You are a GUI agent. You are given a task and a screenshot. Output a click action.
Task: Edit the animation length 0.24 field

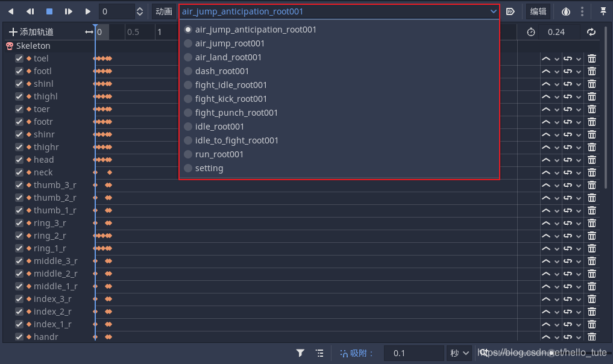pos(558,32)
